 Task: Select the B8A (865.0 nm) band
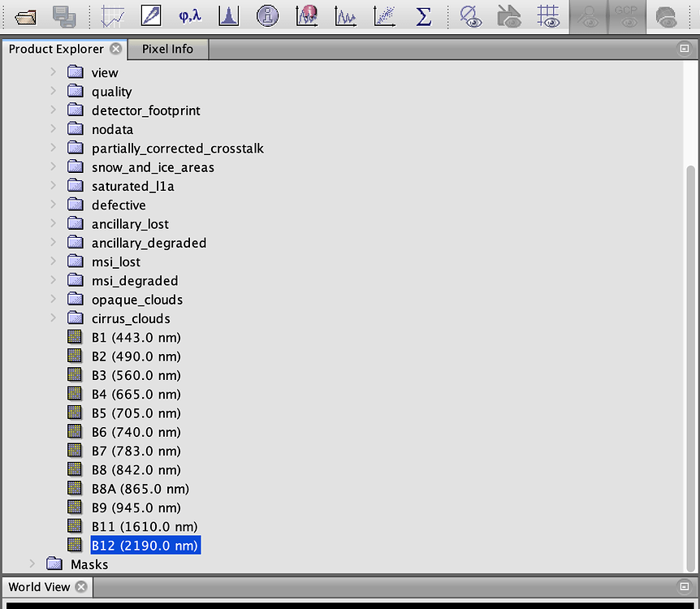coord(140,488)
